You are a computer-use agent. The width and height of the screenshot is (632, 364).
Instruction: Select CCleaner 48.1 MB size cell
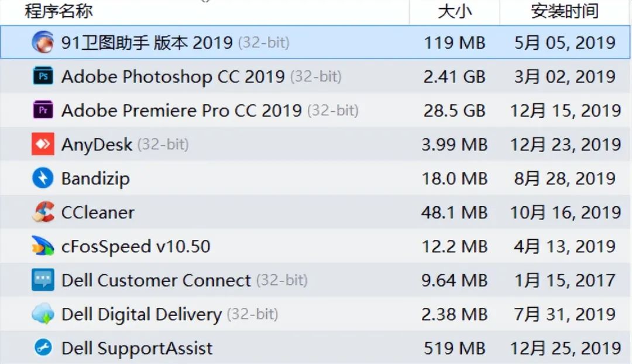point(455,212)
